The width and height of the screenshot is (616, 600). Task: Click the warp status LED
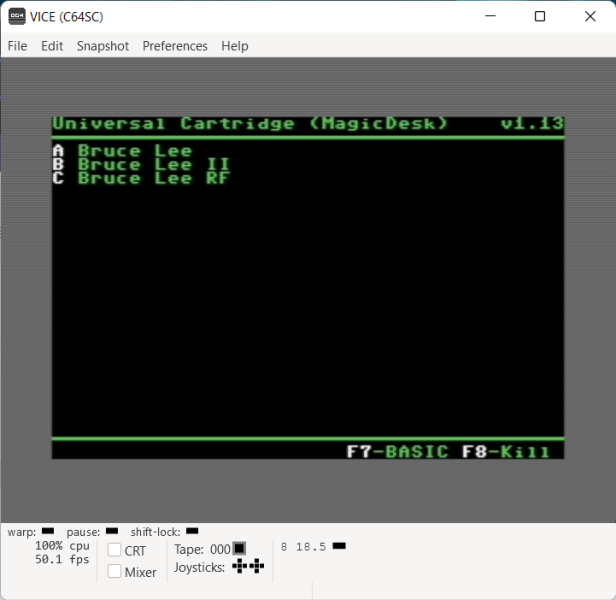point(48,531)
